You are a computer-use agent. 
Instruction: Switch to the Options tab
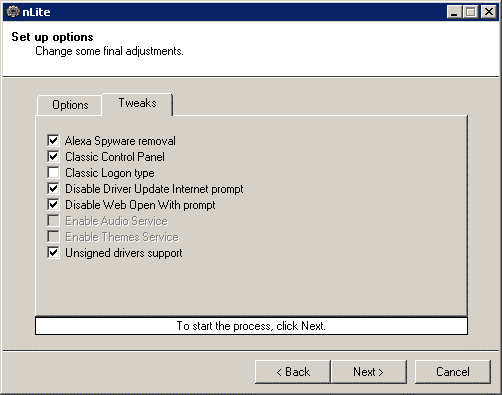click(x=70, y=105)
